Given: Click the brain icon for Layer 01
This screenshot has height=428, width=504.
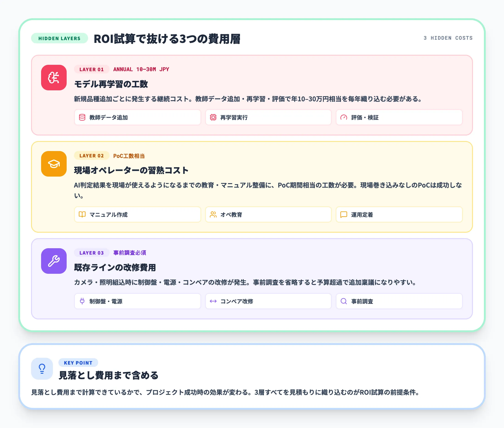Looking at the screenshot, I should pos(54,78).
